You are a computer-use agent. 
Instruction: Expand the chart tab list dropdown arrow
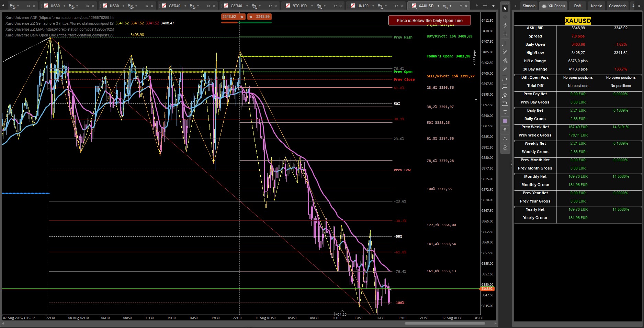click(493, 6)
